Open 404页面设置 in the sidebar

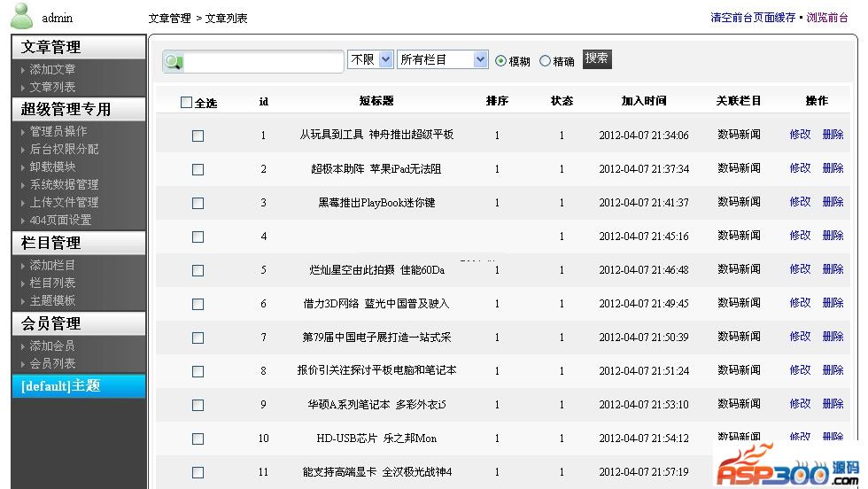click(x=60, y=220)
